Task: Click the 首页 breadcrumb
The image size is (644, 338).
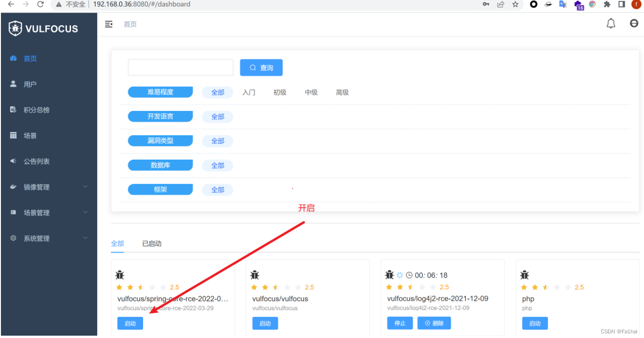Action: tap(130, 24)
